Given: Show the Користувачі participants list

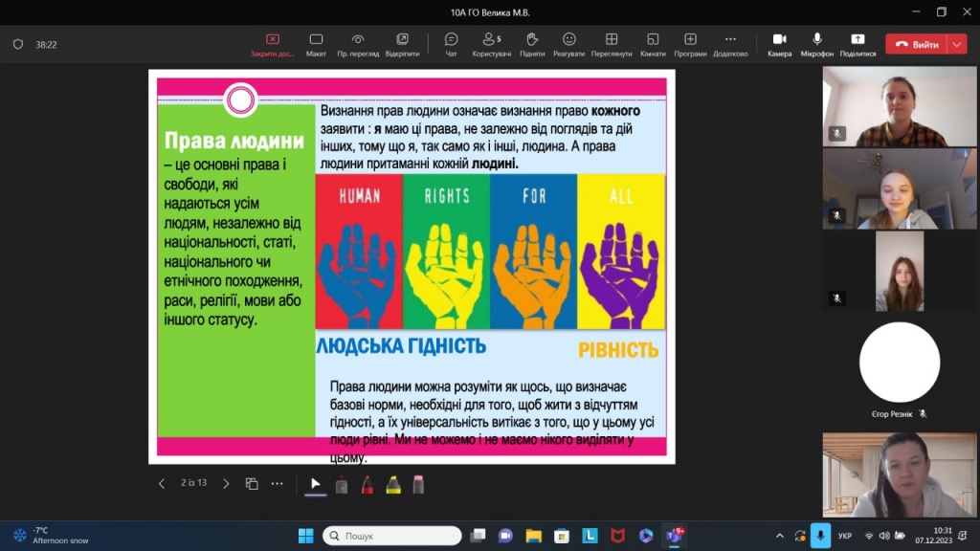Looking at the screenshot, I should pos(492,44).
